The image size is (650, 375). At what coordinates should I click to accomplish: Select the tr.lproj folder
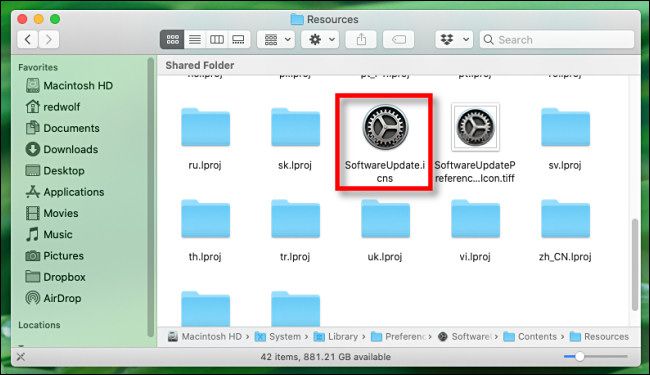point(295,219)
